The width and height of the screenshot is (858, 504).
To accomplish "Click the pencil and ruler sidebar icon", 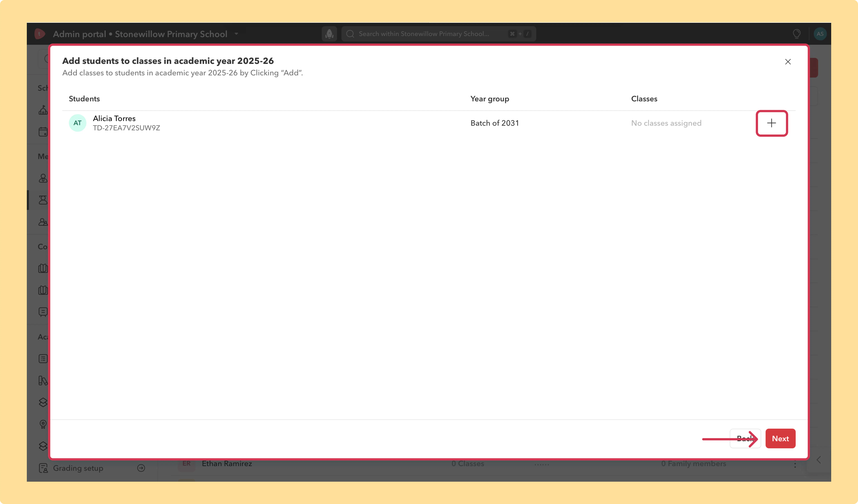I will pos(43,381).
